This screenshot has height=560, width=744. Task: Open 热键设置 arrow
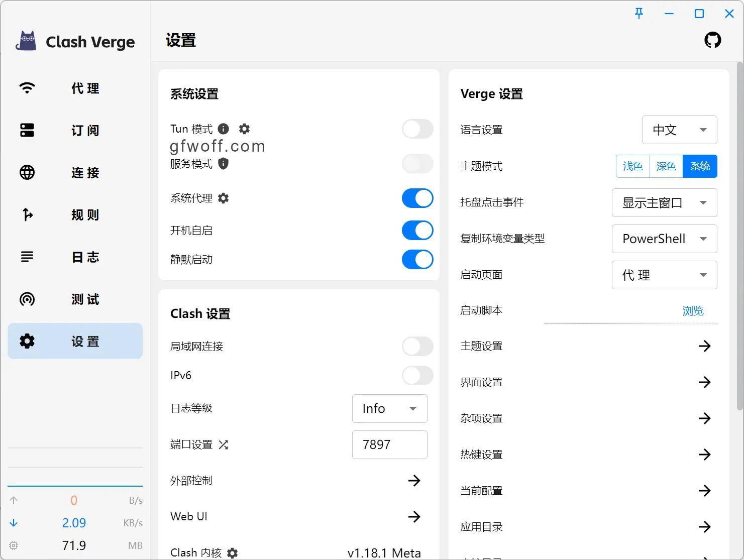(705, 455)
